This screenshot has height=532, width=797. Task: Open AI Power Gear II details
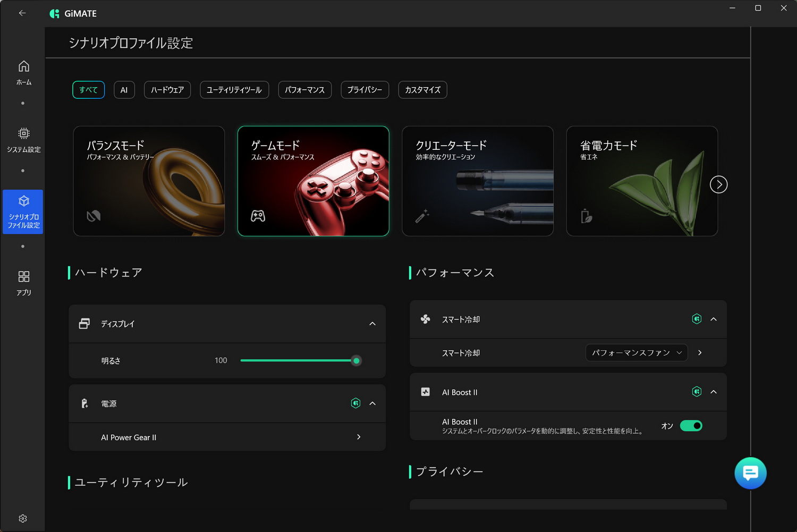227,437
